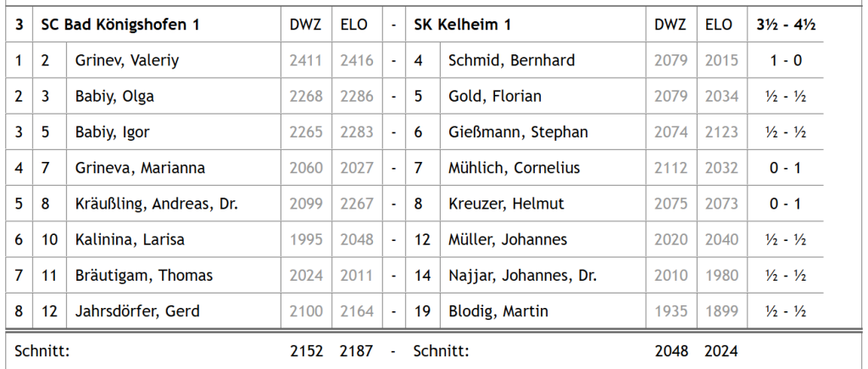Click Najjar, Johannes, Dr.

coord(522,276)
